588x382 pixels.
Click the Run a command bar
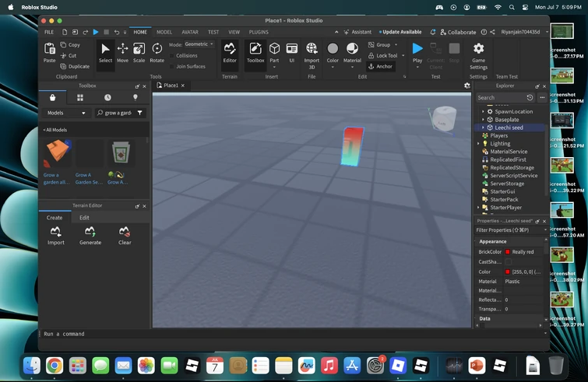coord(293,334)
